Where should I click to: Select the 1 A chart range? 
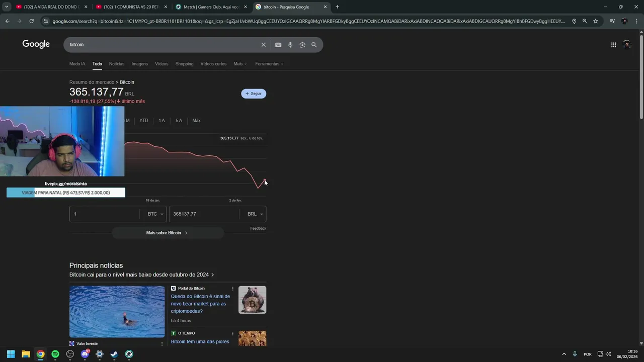162,121
